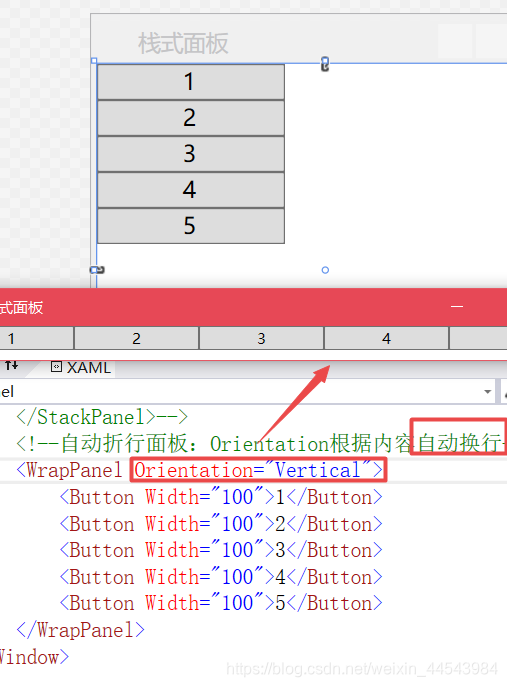The width and height of the screenshot is (507, 687).
Task: Switch to the XAML tab
Action: pyautogui.click(x=82, y=368)
